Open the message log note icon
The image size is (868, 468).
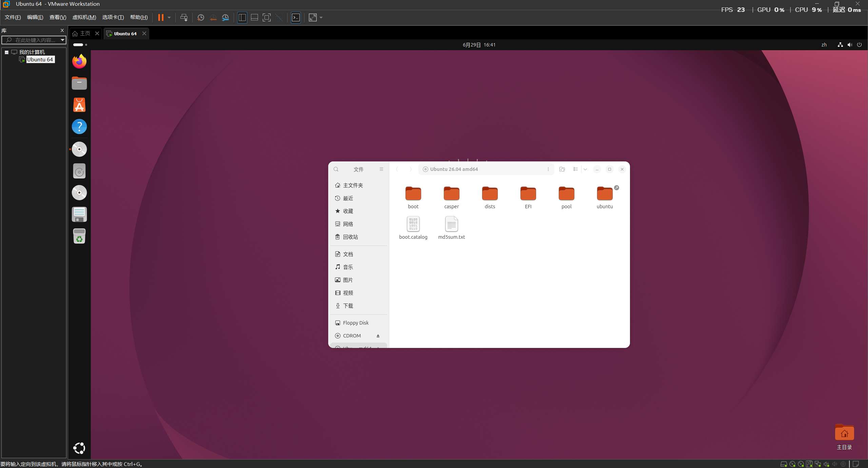pos(856,464)
